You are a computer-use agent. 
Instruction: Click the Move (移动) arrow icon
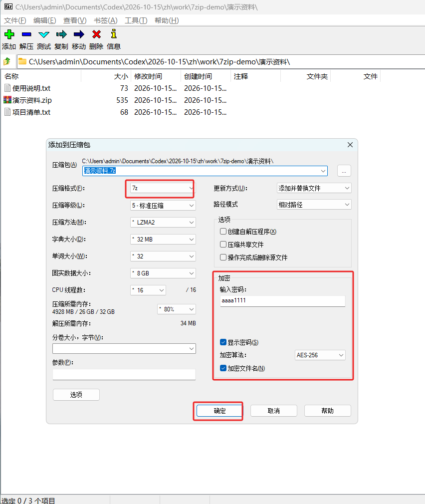click(79, 34)
